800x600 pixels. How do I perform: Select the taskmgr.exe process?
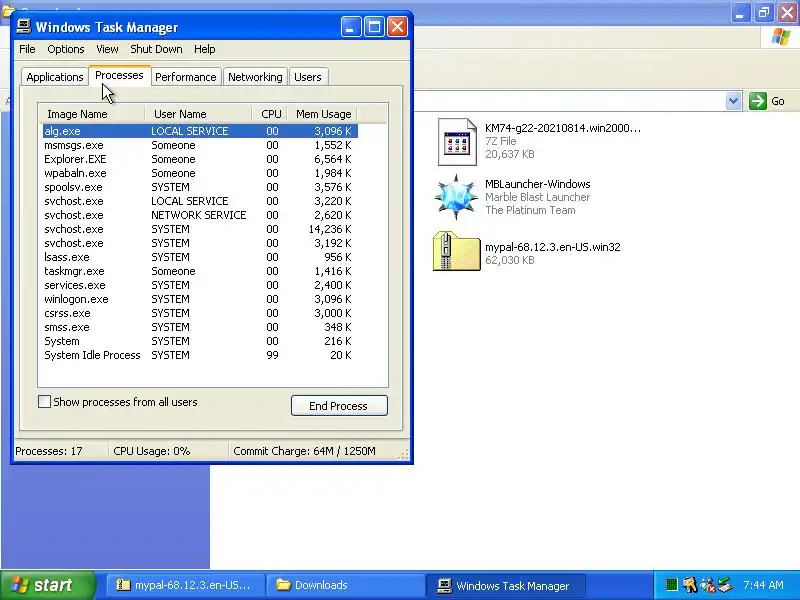coord(200,271)
